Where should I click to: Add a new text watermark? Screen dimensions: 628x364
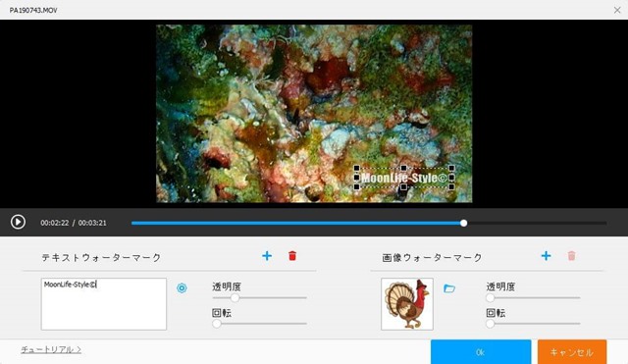click(267, 256)
